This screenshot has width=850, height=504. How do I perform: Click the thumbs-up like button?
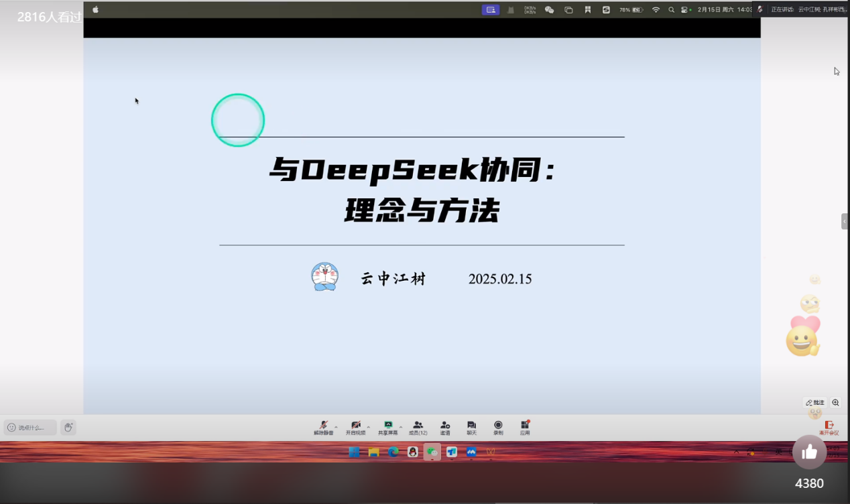pos(809,452)
